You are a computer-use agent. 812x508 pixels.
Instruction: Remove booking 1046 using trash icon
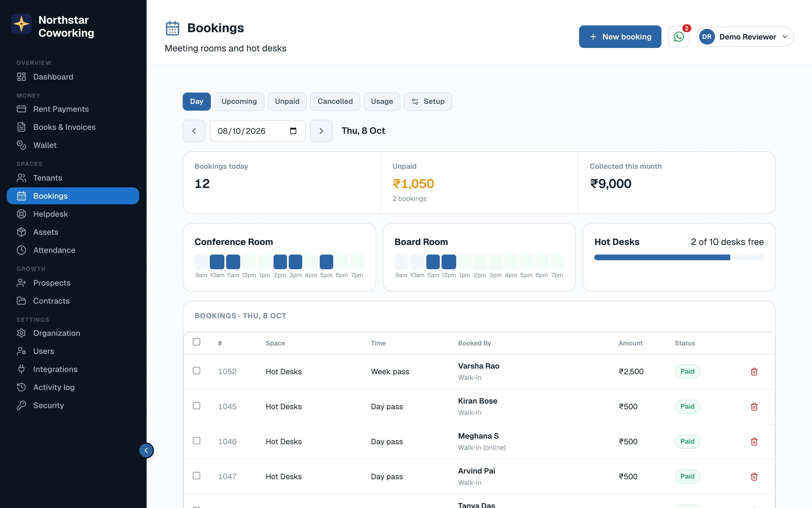tap(754, 441)
